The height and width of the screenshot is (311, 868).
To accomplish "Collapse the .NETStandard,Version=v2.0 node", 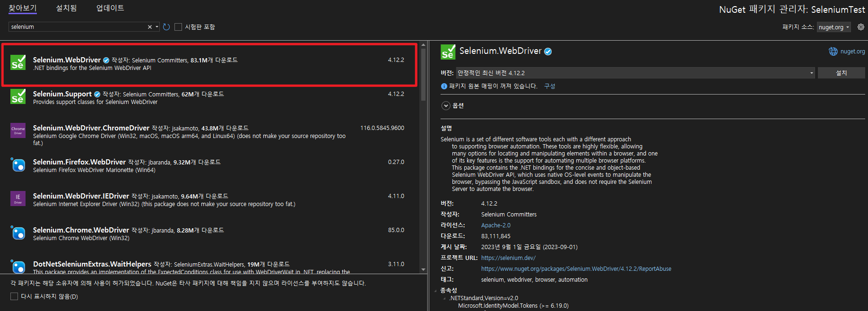I will click(x=444, y=298).
